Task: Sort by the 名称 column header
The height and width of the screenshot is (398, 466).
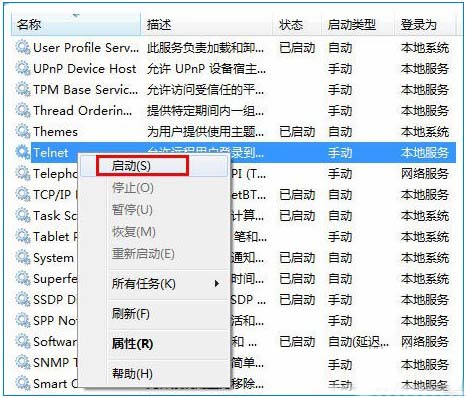Action: (x=76, y=24)
